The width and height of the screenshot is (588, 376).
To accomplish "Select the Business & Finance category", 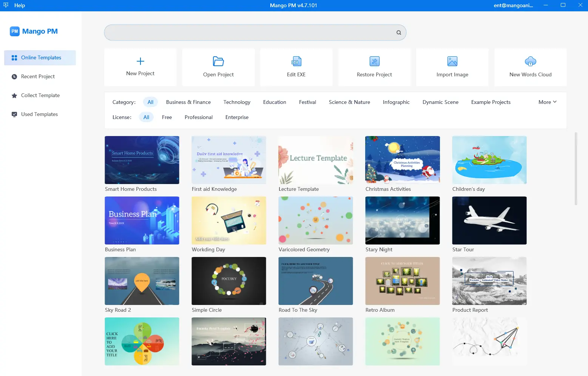I will pyautogui.click(x=188, y=102).
